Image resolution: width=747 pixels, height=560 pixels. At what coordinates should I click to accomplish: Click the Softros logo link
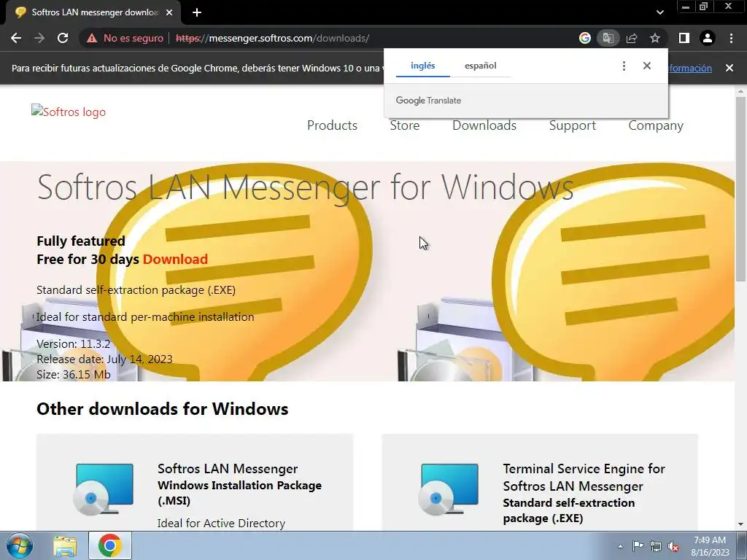[69, 112]
